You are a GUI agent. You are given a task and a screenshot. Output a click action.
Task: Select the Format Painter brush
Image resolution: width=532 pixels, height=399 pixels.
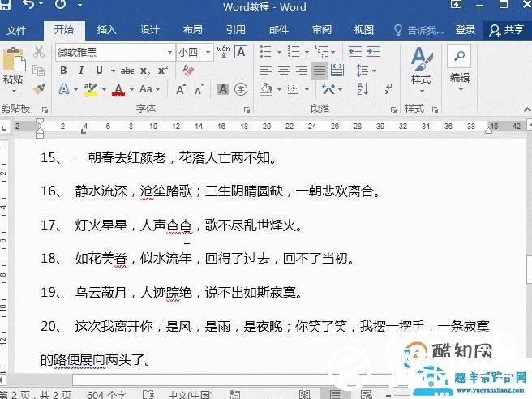[x=39, y=89]
